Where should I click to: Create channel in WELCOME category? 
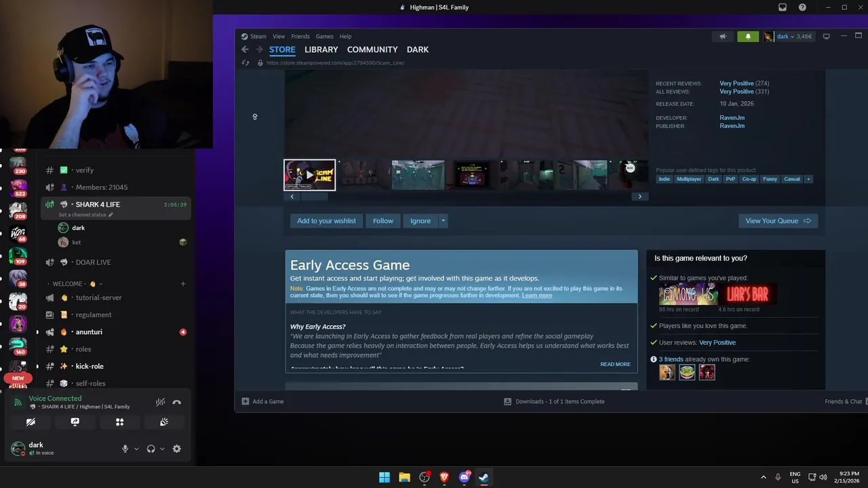click(183, 284)
